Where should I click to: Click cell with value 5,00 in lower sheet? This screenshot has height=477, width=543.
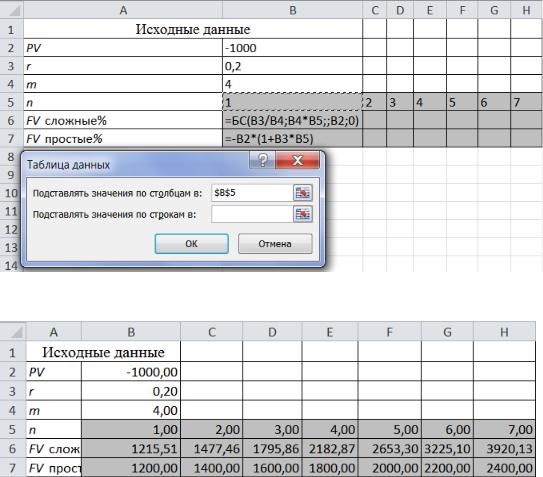pos(390,430)
